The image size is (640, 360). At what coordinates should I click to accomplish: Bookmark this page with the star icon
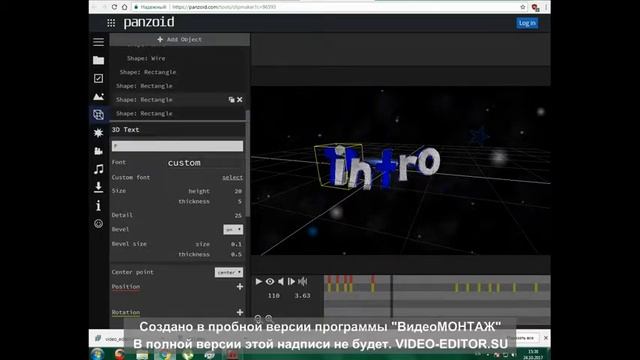pos(523,7)
